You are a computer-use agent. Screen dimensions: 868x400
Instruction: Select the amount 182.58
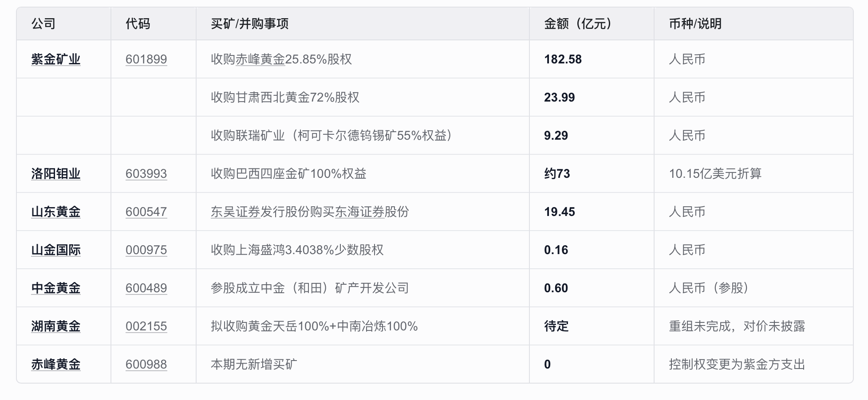tap(563, 59)
